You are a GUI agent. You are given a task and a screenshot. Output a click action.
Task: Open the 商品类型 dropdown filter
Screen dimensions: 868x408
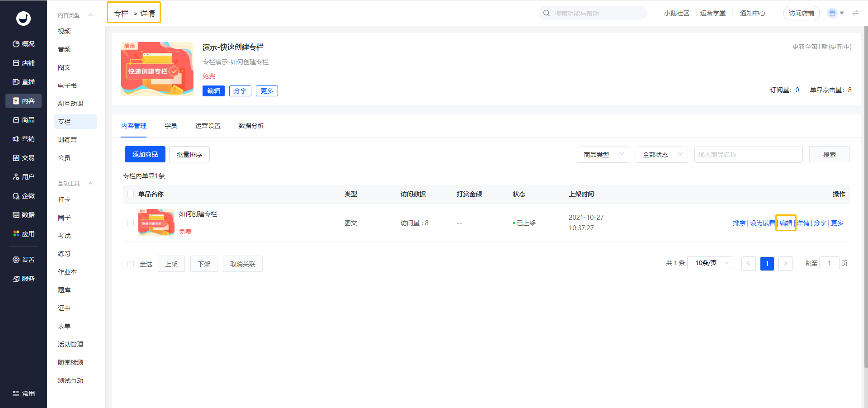[x=603, y=155]
